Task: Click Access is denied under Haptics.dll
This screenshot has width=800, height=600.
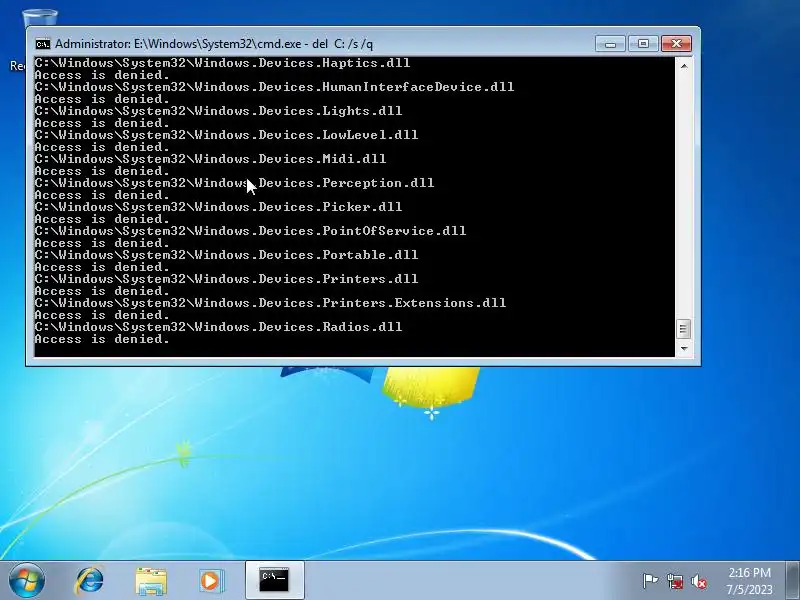Action: click(102, 75)
